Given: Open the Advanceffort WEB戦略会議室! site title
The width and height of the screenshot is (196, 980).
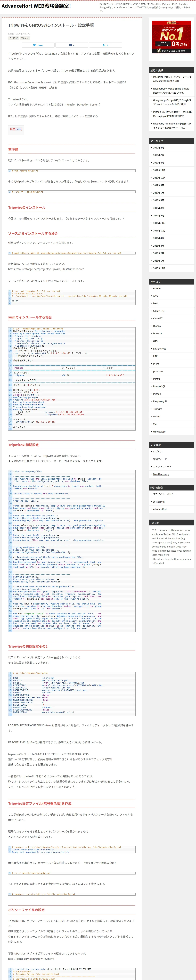Looking at the screenshot, I should click(36, 6).
